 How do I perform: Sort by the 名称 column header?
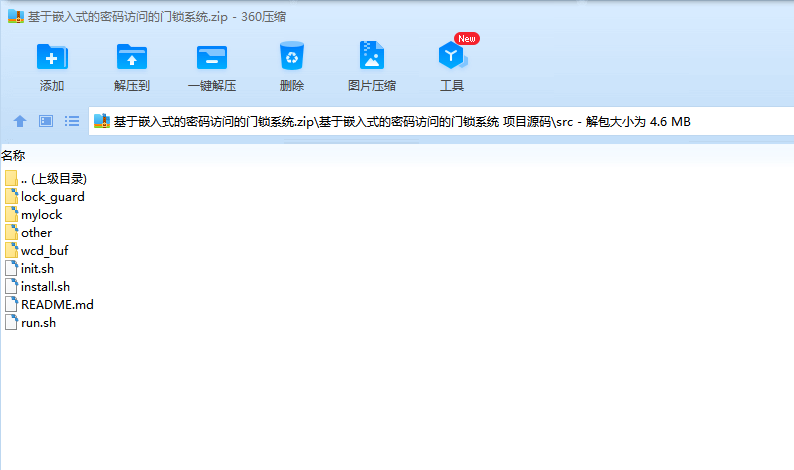pyautogui.click(x=13, y=155)
